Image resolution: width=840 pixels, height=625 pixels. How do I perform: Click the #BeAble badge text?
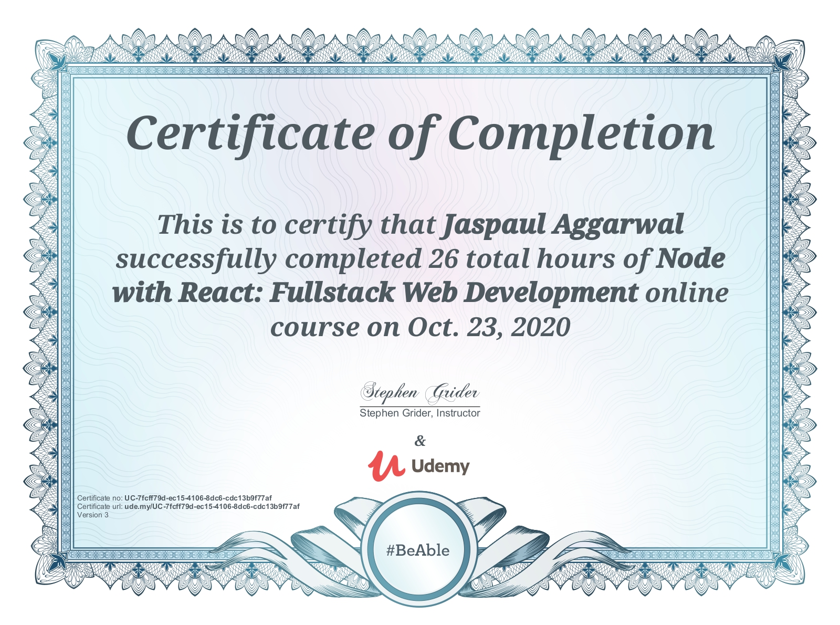coord(418,550)
